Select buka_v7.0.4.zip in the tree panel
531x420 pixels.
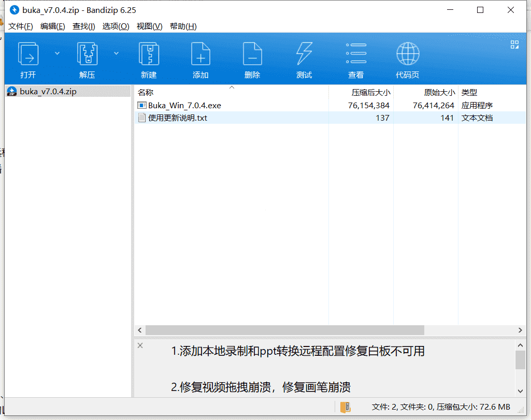click(68, 91)
